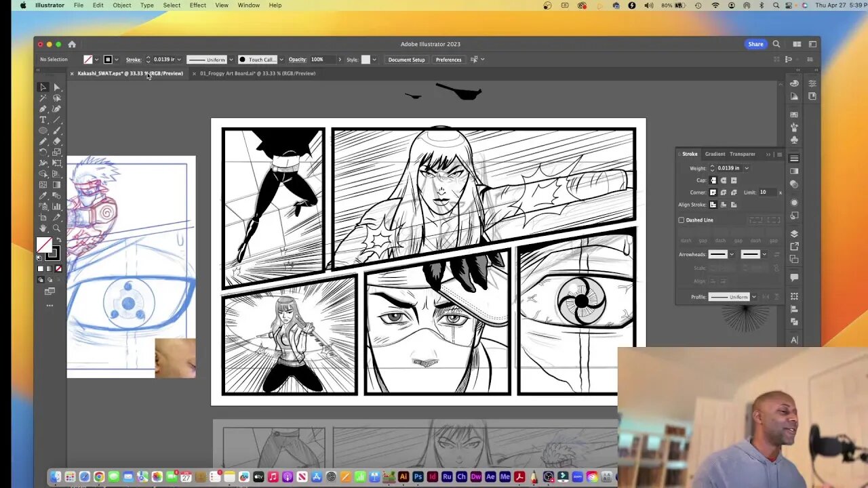Viewport: 868px width, 488px height.
Task: Align stroke to center
Action: pos(713,205)
